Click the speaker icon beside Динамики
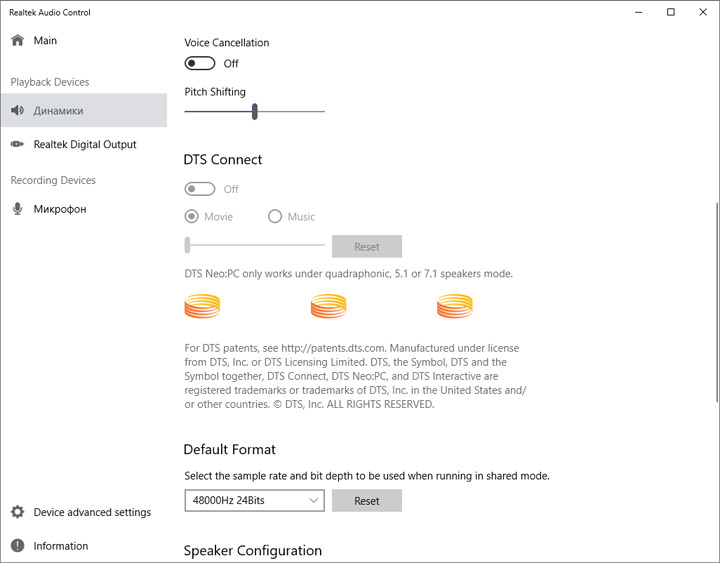720x563 pixels. point(17,111)
